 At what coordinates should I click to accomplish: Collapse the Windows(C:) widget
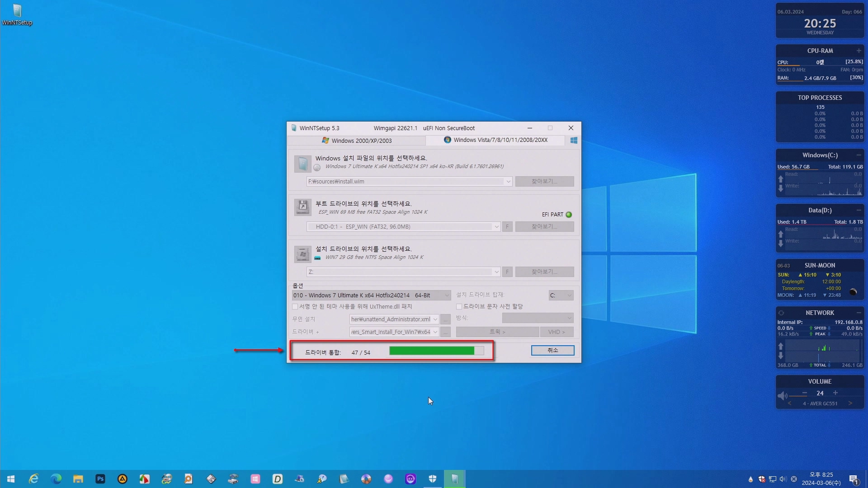click(x=859, y=155)
